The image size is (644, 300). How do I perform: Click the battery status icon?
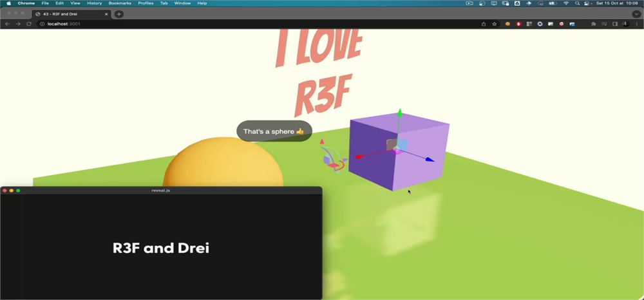point(553,3)
